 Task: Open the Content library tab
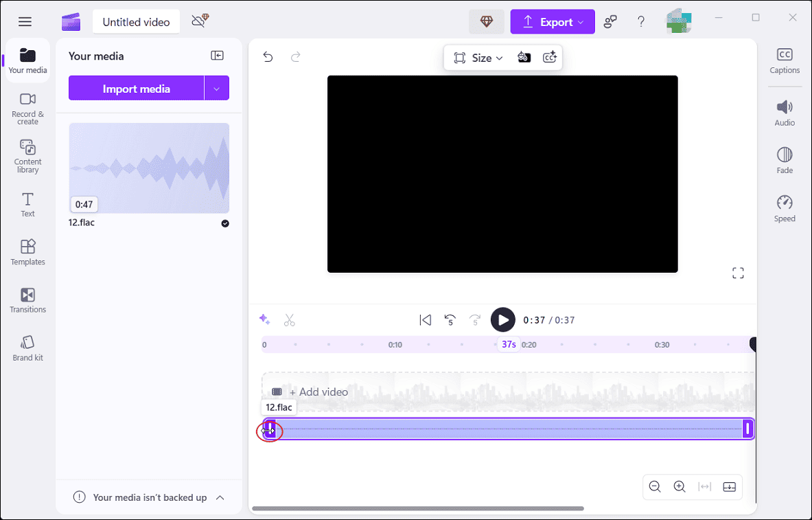28,157
